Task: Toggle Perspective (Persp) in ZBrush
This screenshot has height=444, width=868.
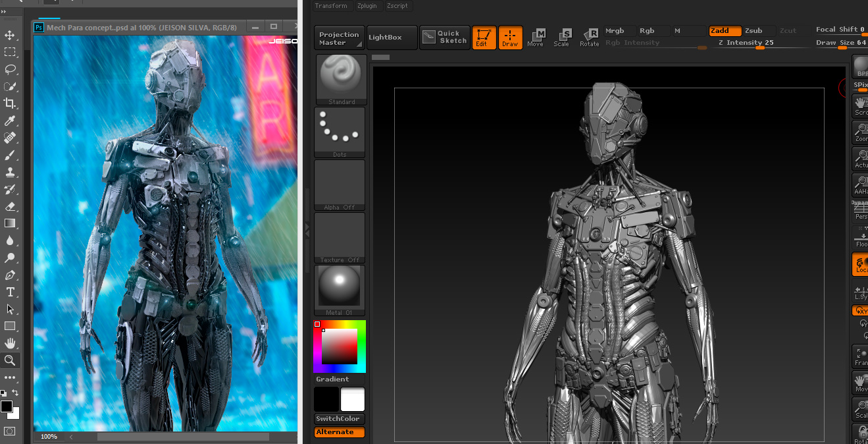Action: pyautogui.click(x=861, y=210)
